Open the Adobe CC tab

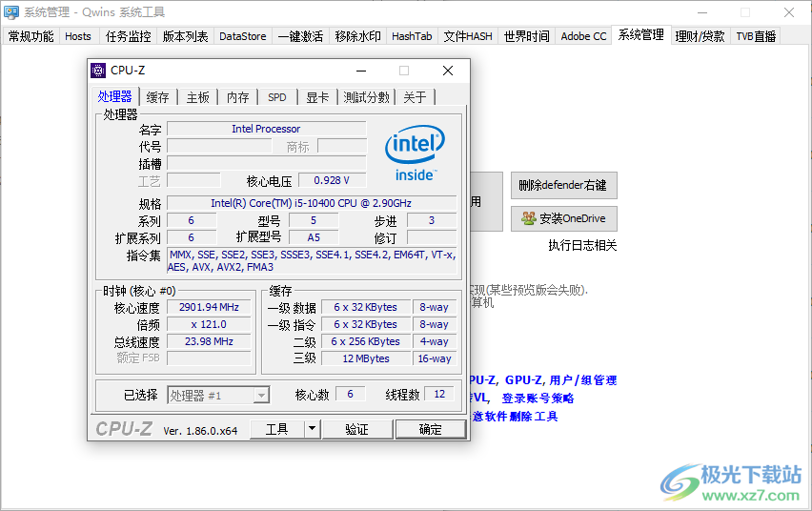pos(583,36)
